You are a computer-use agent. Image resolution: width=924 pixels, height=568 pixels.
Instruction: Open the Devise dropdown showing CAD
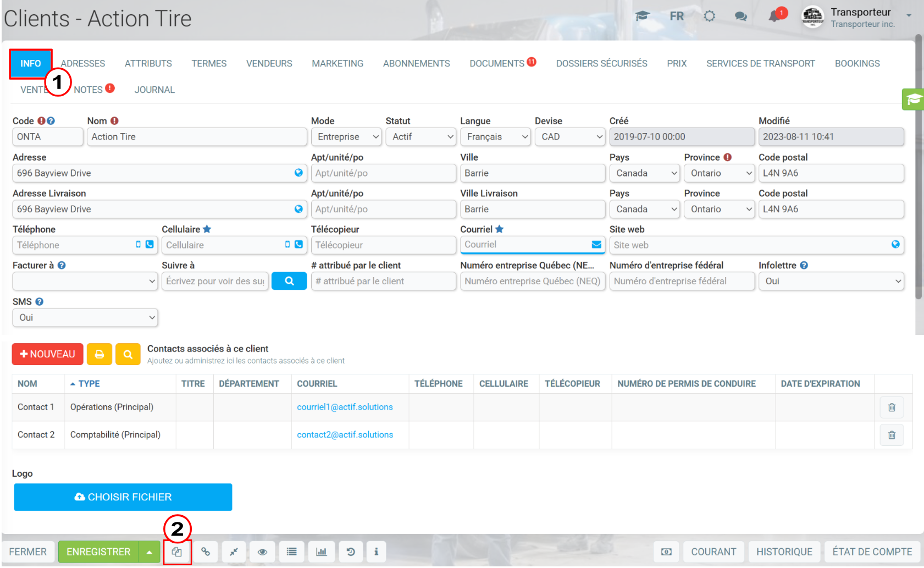pyautogui.click(x=570, y=137)
